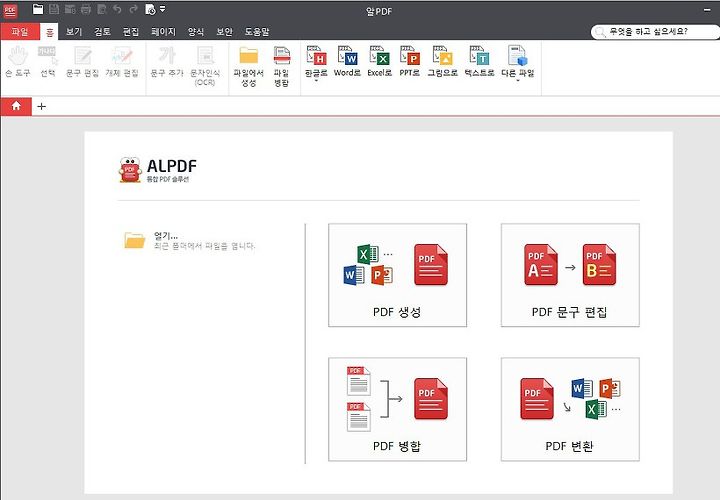Switch to the 보안 ribbon tab
Screen dimensions: 720x500
[x=225, y=32]
